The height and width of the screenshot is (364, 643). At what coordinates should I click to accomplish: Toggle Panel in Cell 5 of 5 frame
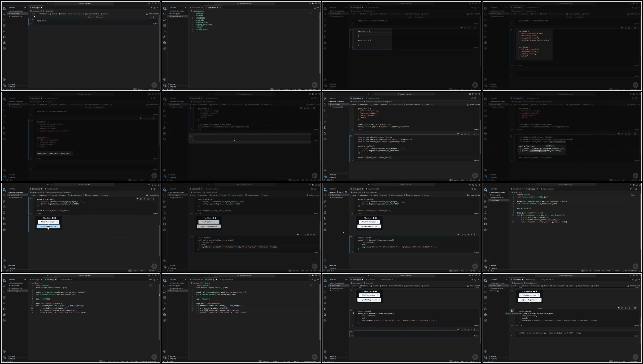coord(476,275)
